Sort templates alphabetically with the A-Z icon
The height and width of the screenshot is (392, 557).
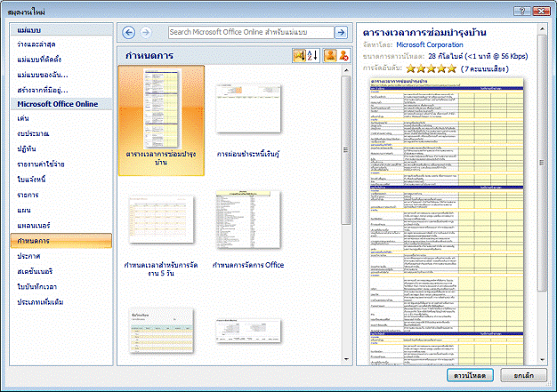[312, 55]
